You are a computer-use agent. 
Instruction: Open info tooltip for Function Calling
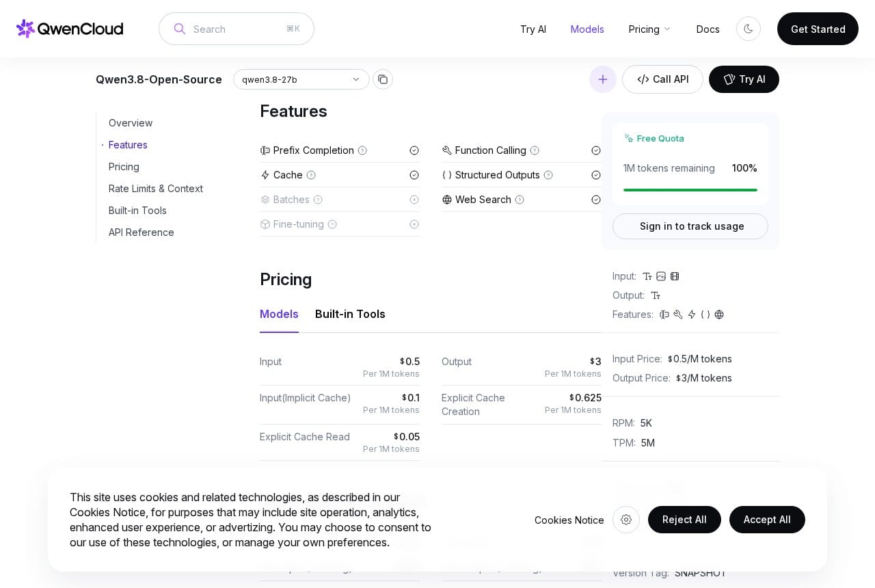535,150
